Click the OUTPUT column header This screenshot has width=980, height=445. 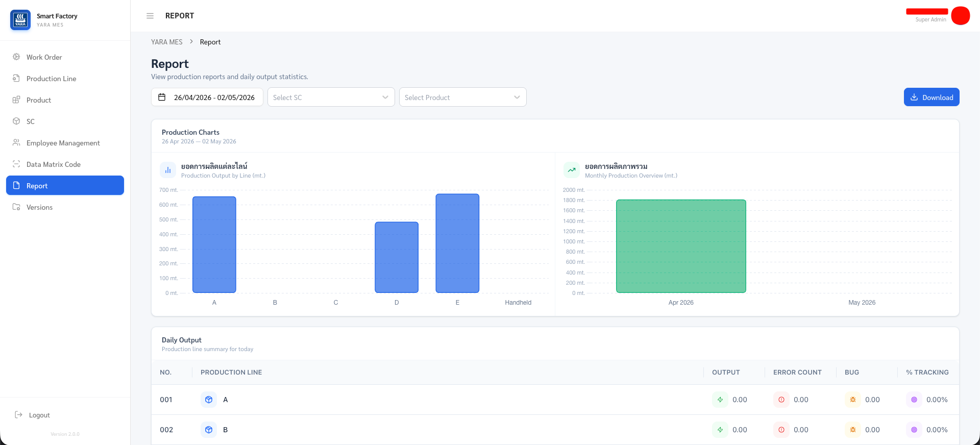click(x=726, y=373)
